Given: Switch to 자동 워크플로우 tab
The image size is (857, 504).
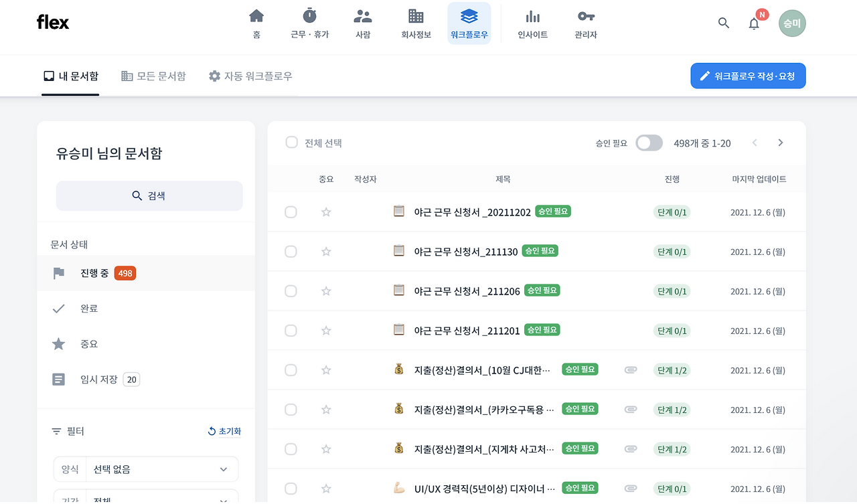Looking at the screenshot, I should point(250,76).
